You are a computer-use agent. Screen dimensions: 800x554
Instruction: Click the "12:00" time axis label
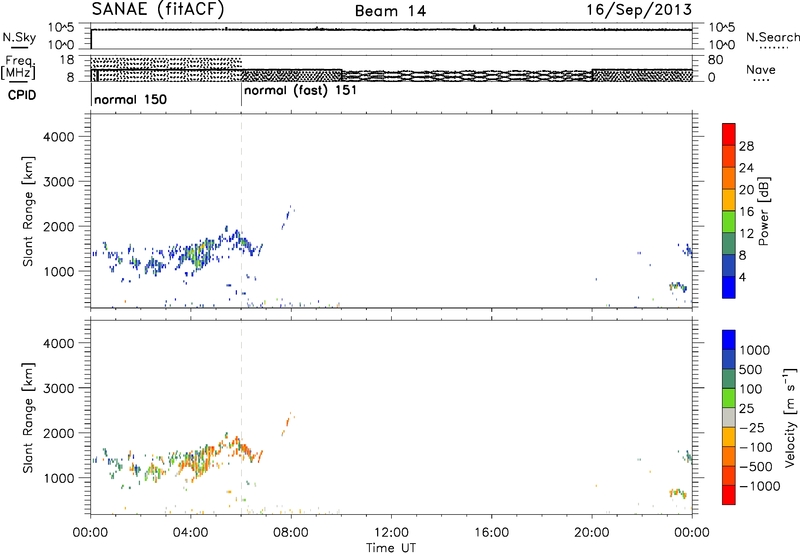tap(391, 533)
